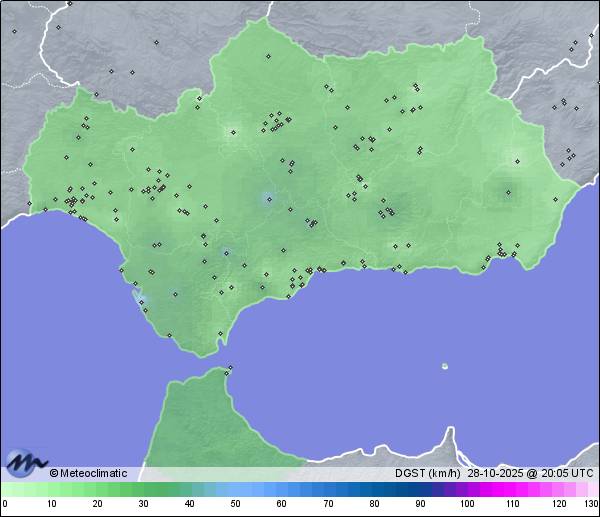Click the blue gust spot in central Andalusia
The height and width of the screenshot is (517, 600).
point(267,198)
